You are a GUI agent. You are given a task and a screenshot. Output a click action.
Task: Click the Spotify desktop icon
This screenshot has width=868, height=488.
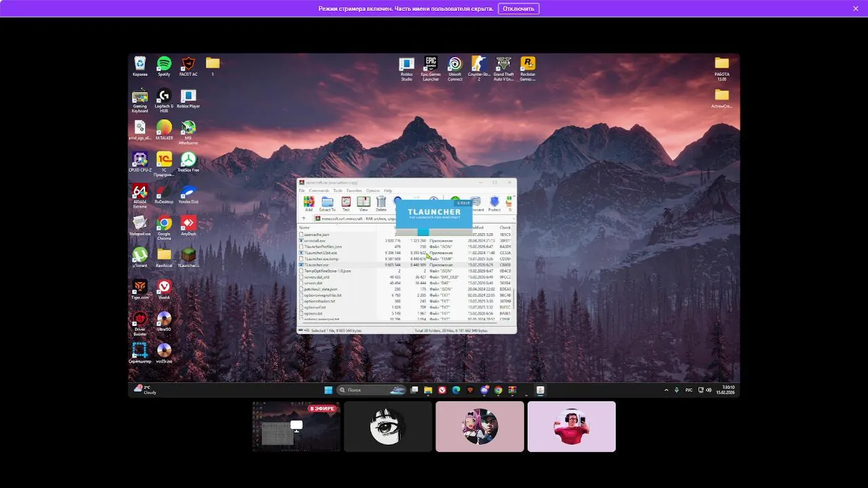pos(164,66)
